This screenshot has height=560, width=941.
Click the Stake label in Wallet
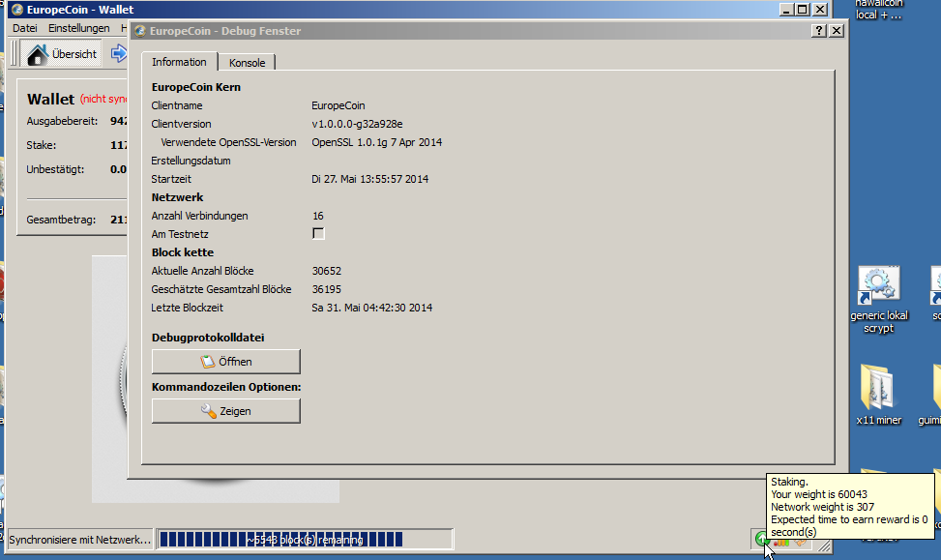pyautogui.click(x=42, y=145)
